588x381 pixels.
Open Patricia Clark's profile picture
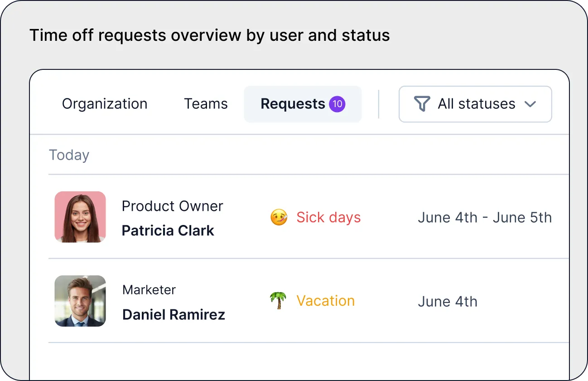[x=80, y=216]
